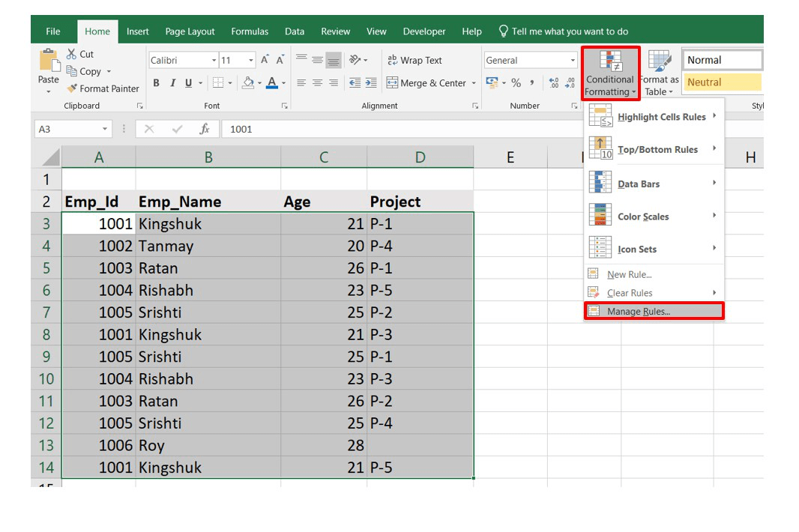
Task: Open the Wrap Text feature
Action: [415, 60]
